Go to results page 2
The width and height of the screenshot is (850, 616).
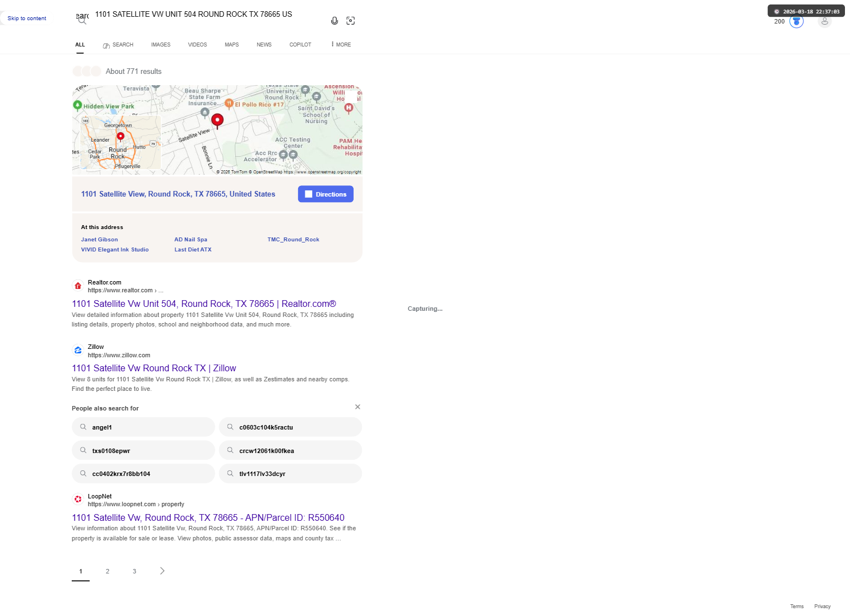point(108,571)
